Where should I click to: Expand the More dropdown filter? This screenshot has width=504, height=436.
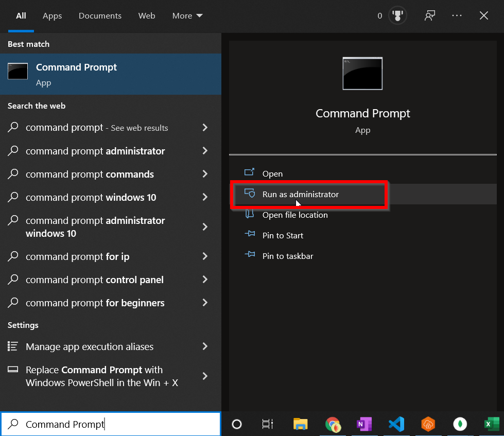click(x=187, y=16)
